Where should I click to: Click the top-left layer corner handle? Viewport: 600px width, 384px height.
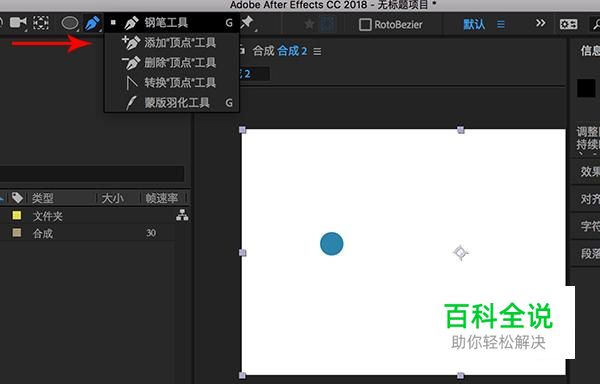click(x=242, y=130)
